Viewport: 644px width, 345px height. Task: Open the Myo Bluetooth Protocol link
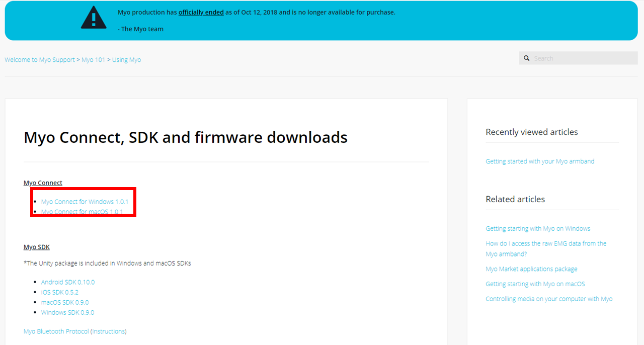coord(56,331)
